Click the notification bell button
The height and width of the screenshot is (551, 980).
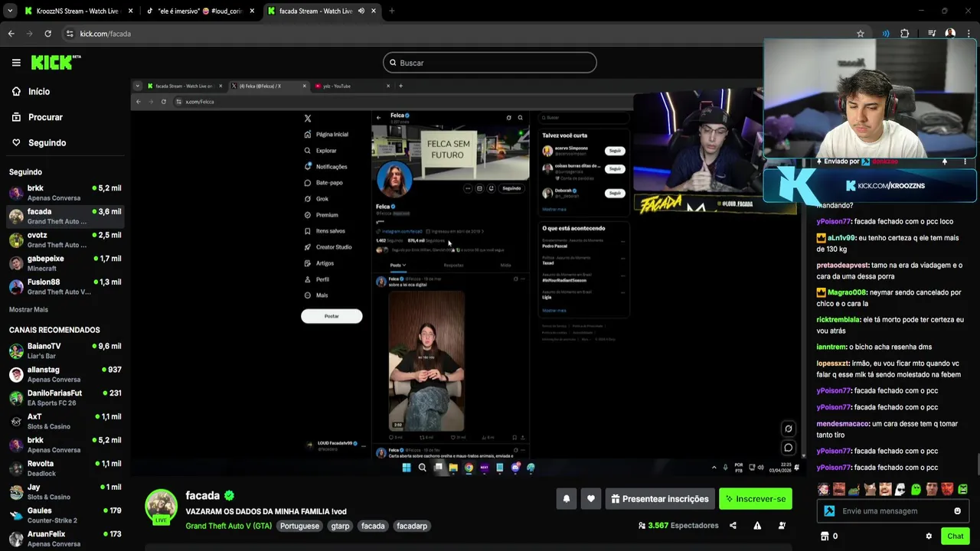click(x=567, y=499)
